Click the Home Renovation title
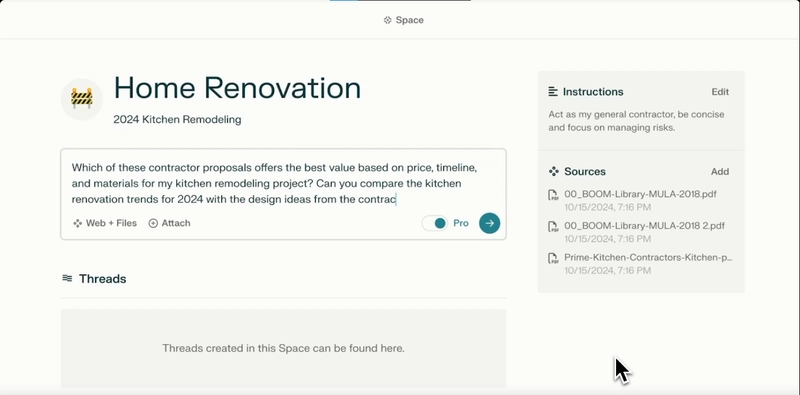 (x=237, y=88)
